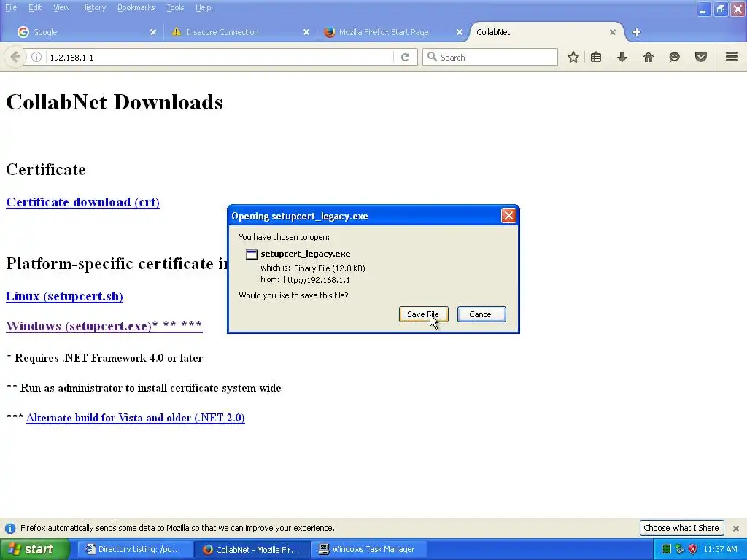Close the Insecure Connection tab
Image resolution: width=747 pixels, height=560 pixels.
click(306, 32)
